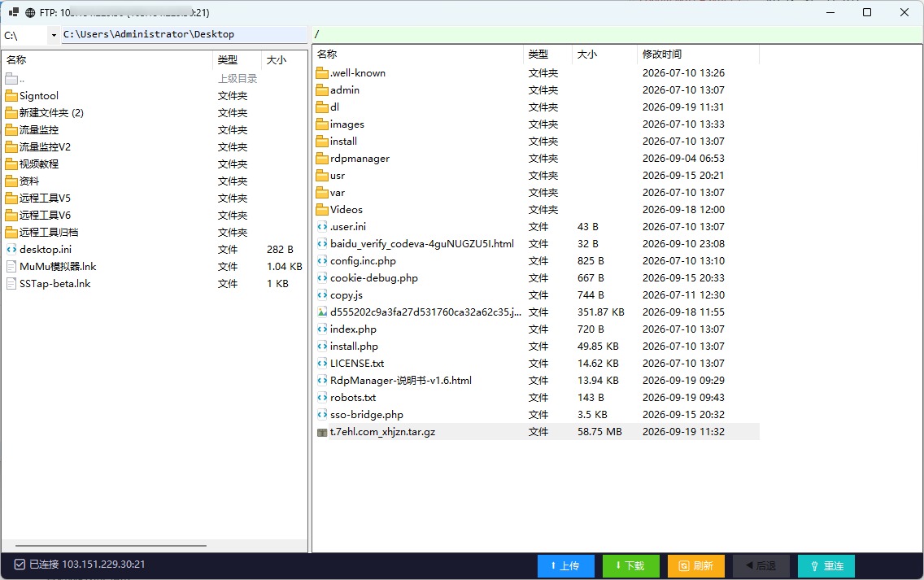Screen dimensions: 924x580
Task: Click the local path field showing Desktop
Action: (185, 34)
